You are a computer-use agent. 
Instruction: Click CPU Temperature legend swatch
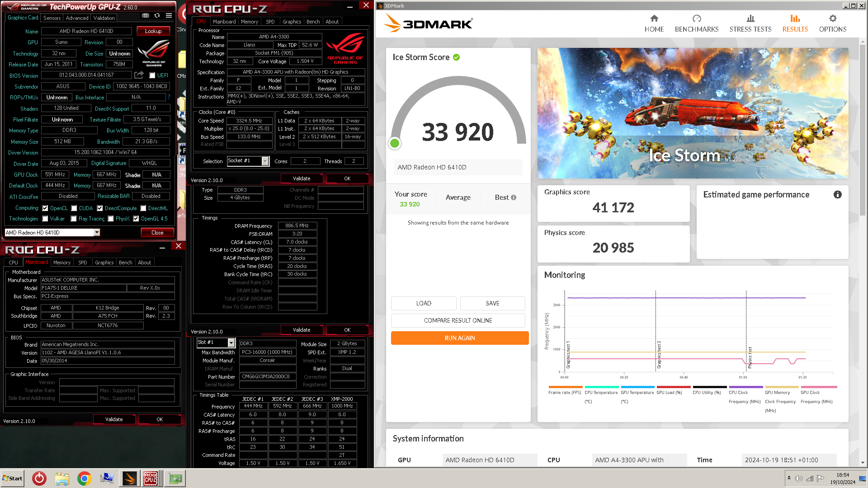tap(601, 387)
